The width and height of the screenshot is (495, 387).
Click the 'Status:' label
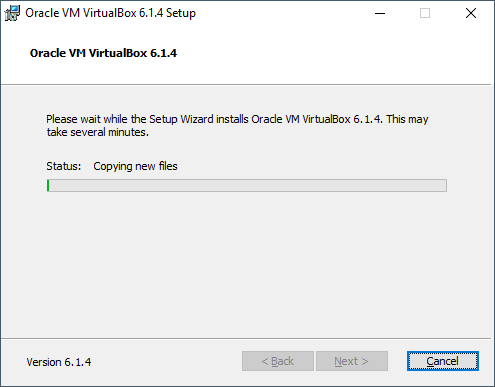tap(63, 166)
